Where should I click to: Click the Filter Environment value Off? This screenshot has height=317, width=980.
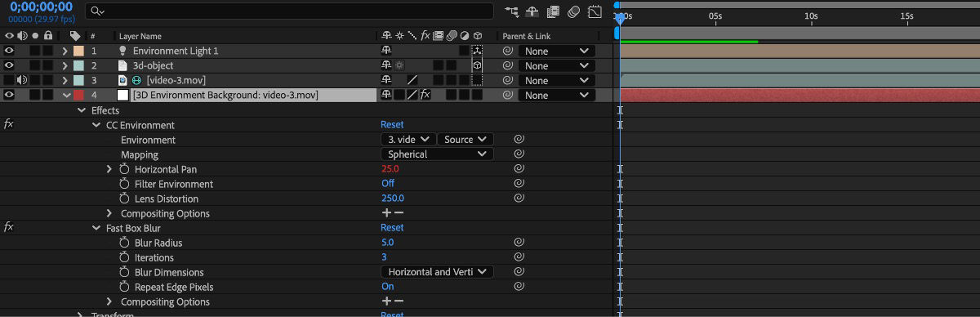tap(388, 184)
